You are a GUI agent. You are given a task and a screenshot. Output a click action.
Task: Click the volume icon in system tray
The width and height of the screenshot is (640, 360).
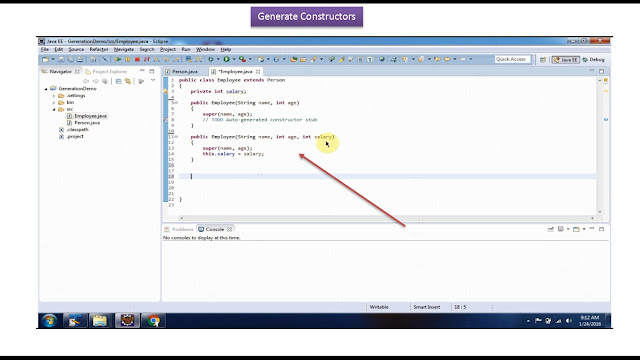pos(569,321)
